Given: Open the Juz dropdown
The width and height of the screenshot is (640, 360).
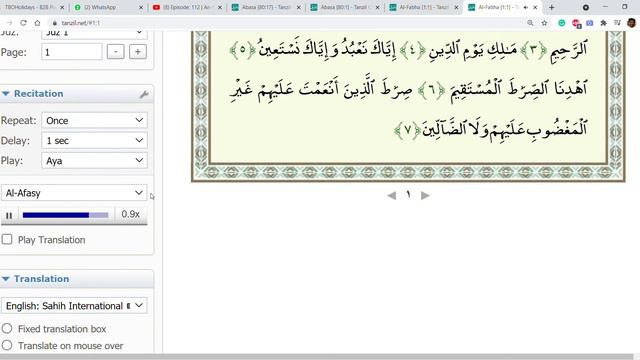Looking at the screenshot, I should [x=94, y=34].
